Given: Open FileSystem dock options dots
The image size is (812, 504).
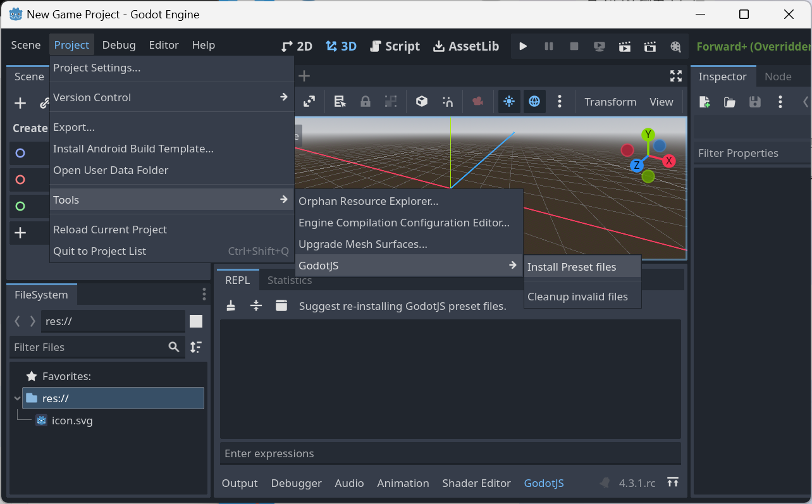Looking at the screenshot, I should click(x=204, y=294).
